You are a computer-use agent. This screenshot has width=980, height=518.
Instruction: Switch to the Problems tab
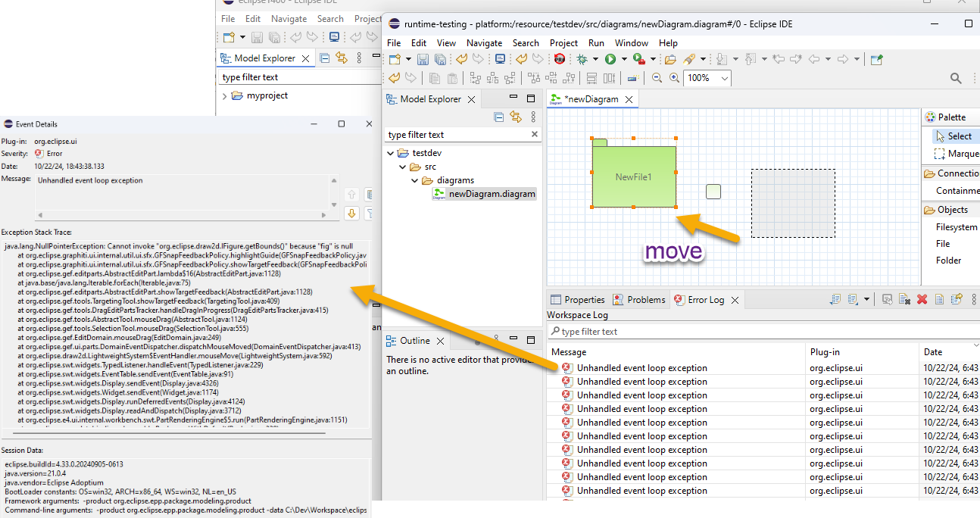(x=645, y=300)
